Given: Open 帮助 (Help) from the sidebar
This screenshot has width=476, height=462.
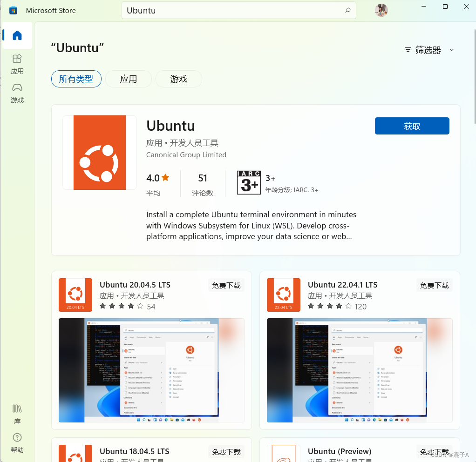Looking at the screenshot, I should [x=17, y=442].
